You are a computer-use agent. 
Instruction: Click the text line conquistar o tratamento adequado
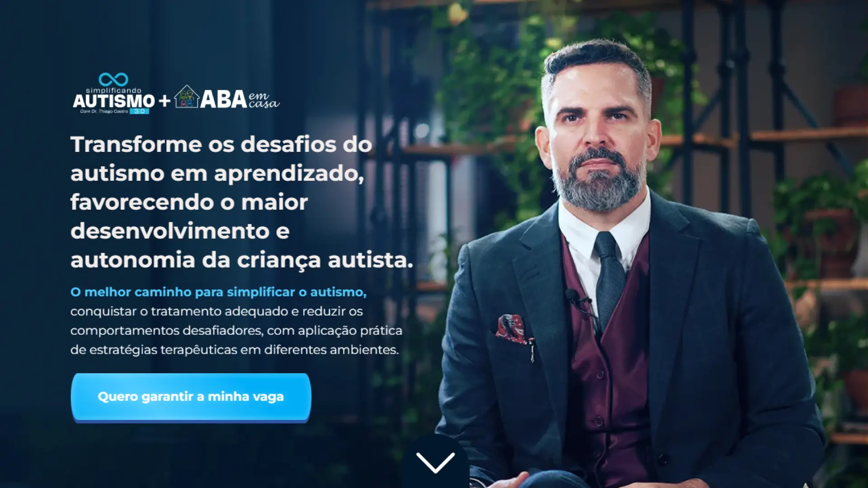217,312
